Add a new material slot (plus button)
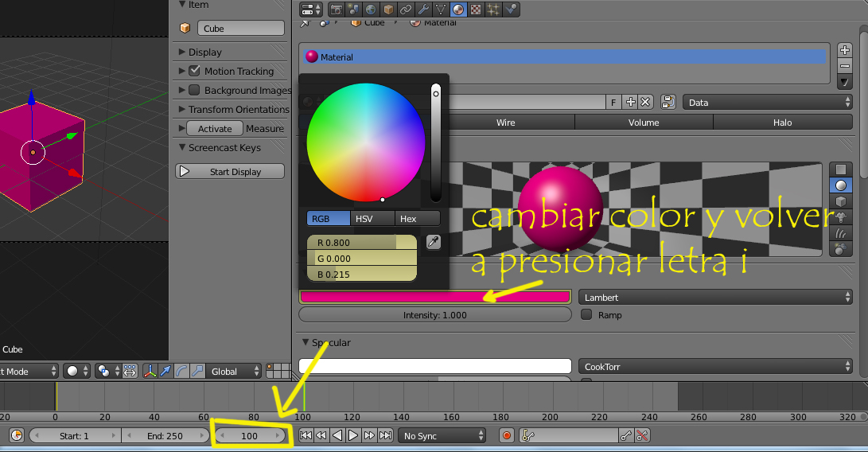 coord(845,50)
